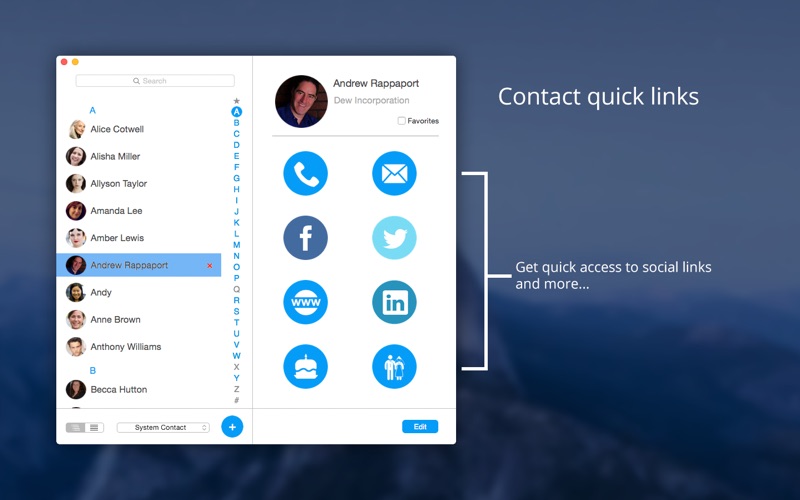
Task: Switch to the compact list view toggle
Action: click(94, 428)
